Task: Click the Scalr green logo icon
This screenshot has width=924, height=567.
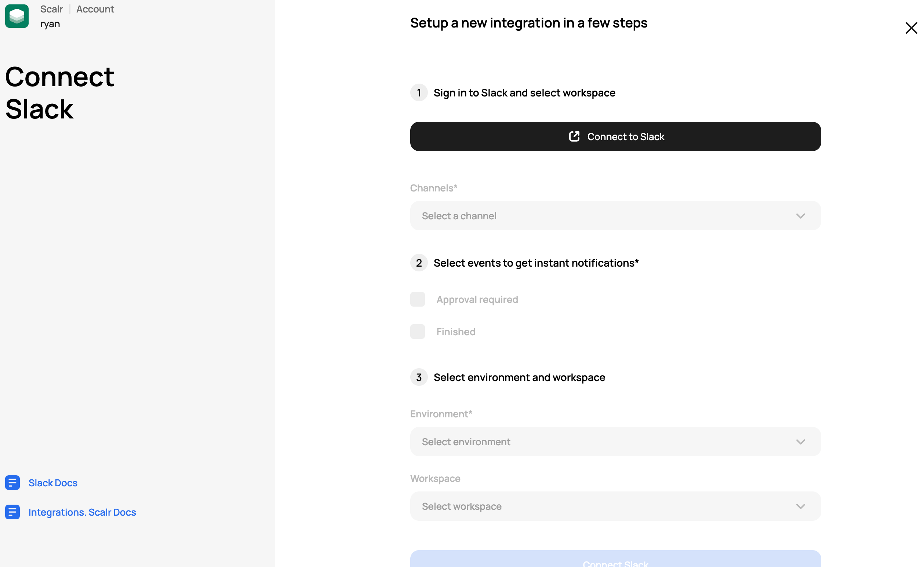Action: pos(17,16)
